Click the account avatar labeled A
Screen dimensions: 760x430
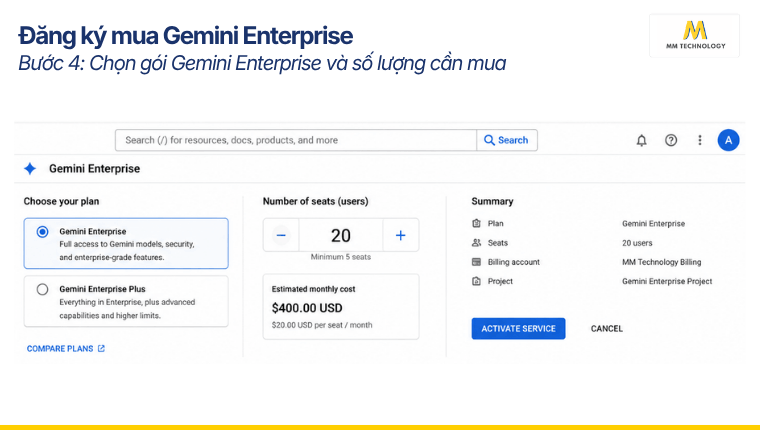(728, 140)
